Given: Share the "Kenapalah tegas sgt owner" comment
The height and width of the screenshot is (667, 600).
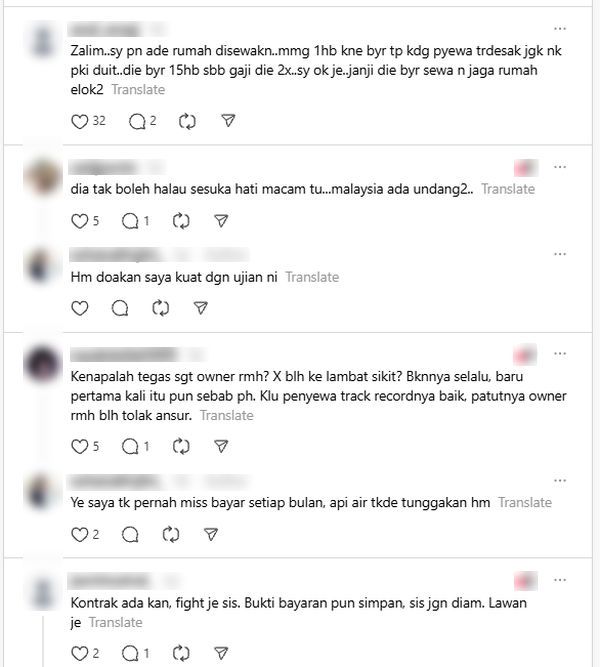Looking at the screenshot, I should [221, 446].
